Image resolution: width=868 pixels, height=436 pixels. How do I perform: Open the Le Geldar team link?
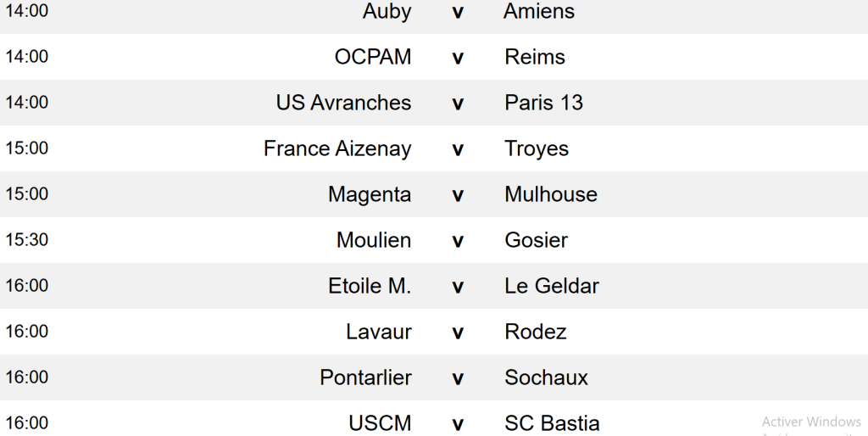tap(552, 287)
